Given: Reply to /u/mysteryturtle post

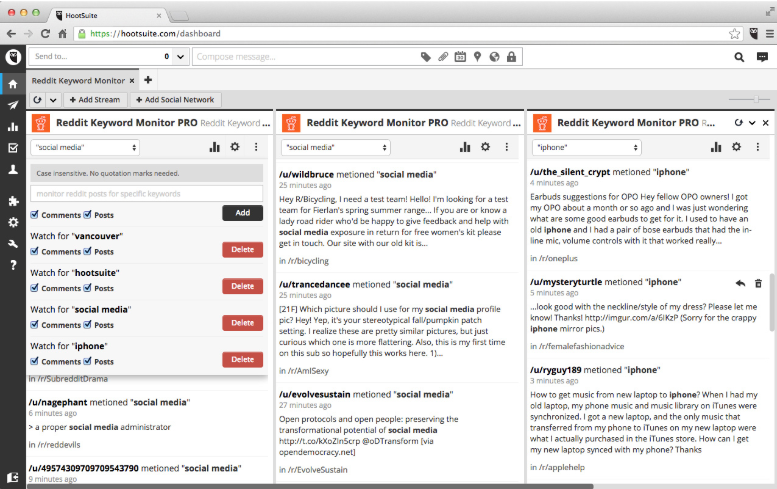Looking at the screenshot, I should [x=740, y=283].
